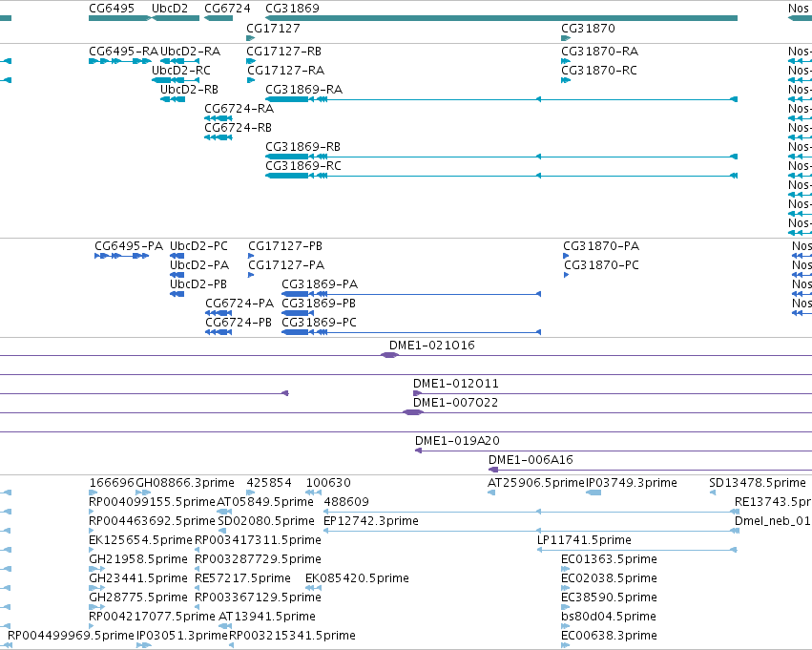Select EST SD02080.5prime
The width and height of the screenshot is (812, 650).
(x=266, y=521)
